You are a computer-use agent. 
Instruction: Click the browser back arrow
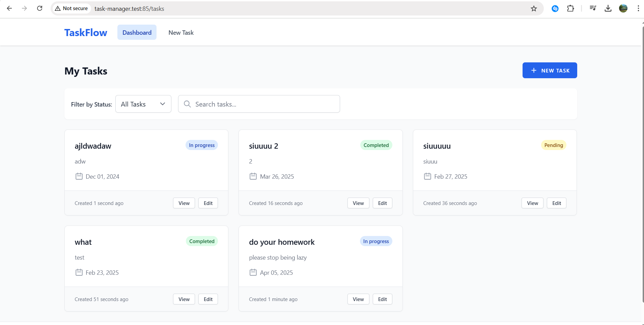9,8
